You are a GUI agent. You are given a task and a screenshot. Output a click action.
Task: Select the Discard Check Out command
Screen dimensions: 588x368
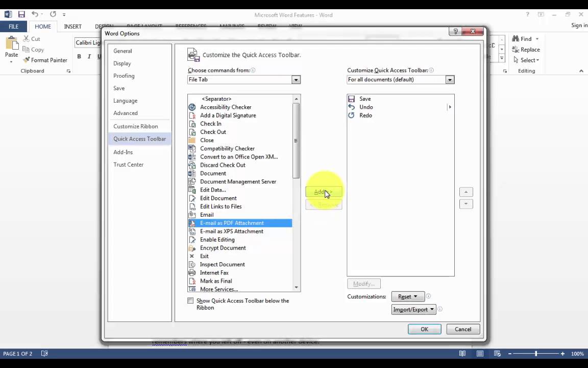[240, 165]
